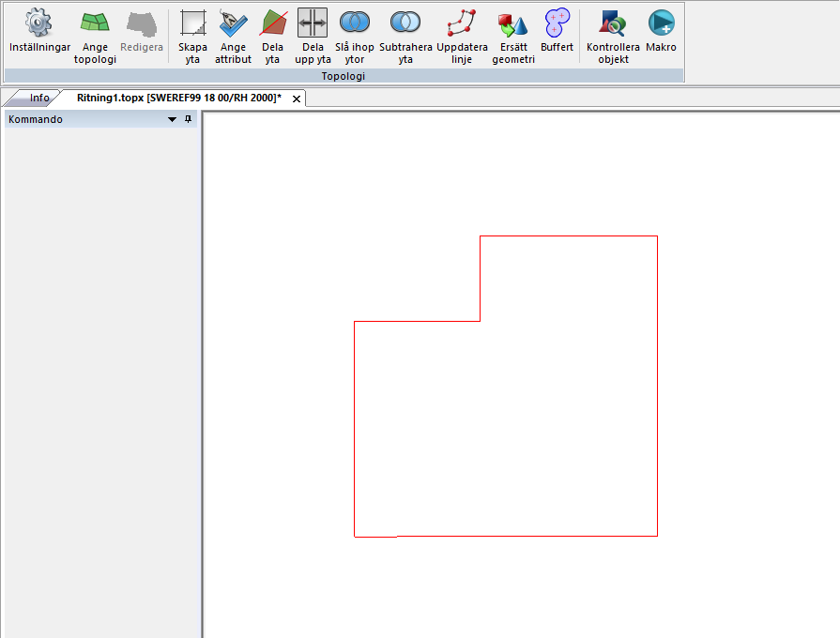Open the Kommando panel dropdown arrow
This screenshot has width=840, height=638.
(172, 120)
